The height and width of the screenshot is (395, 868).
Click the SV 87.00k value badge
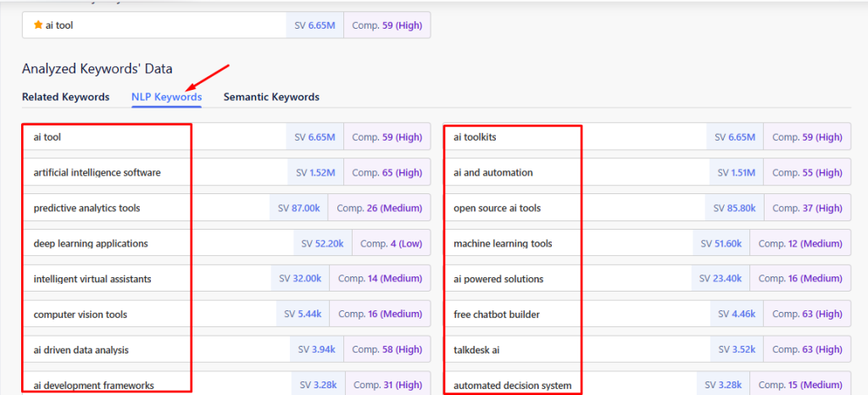point(298,208)
